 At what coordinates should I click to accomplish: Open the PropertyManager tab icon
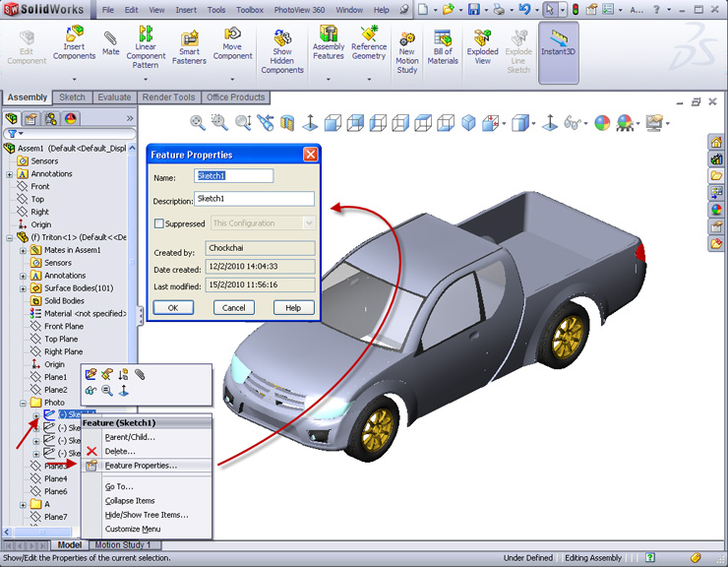coord(31,119)
